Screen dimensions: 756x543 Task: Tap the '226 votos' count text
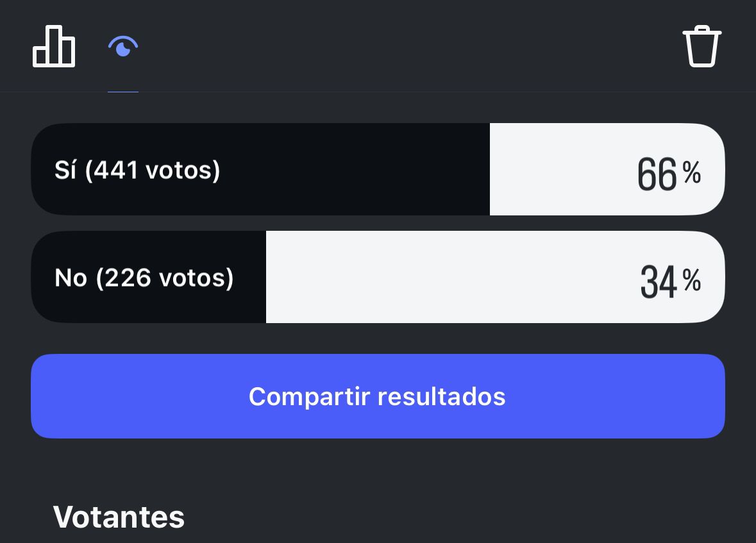pos(165,278)
